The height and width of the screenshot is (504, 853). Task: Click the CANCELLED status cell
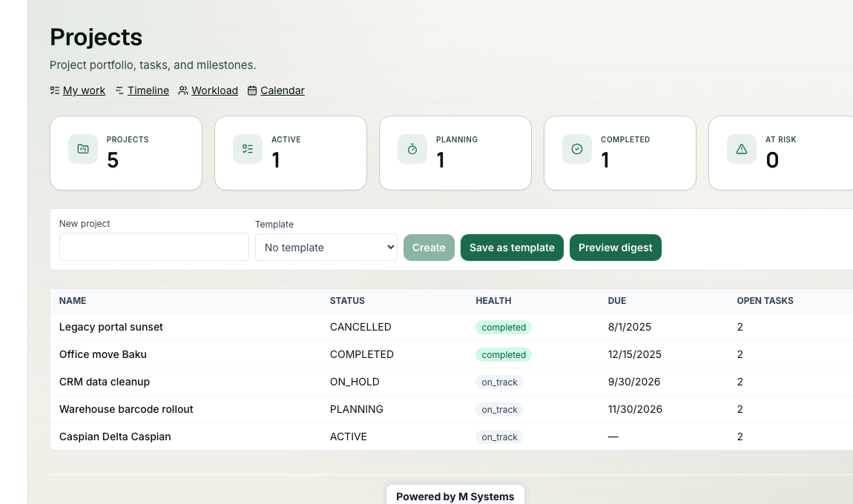pyautogui.click(x=360, y=327)
